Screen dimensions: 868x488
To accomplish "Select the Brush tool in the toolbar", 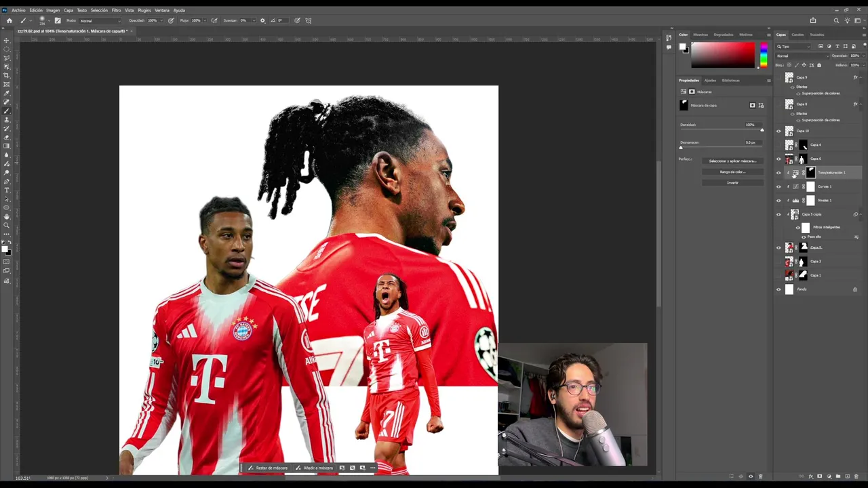I will (x=7, y=110).
